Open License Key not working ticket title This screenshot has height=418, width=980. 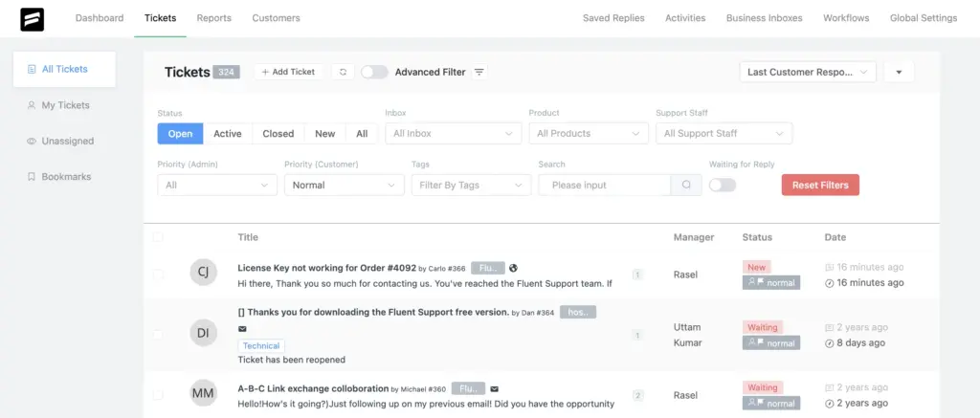click(327, 268)
